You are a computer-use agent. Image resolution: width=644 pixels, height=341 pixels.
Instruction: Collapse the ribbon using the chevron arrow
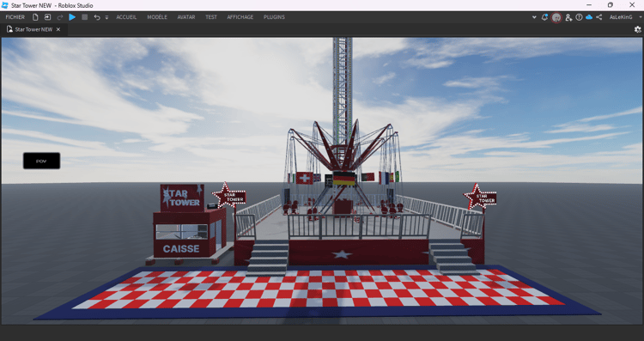click(534, 17)
